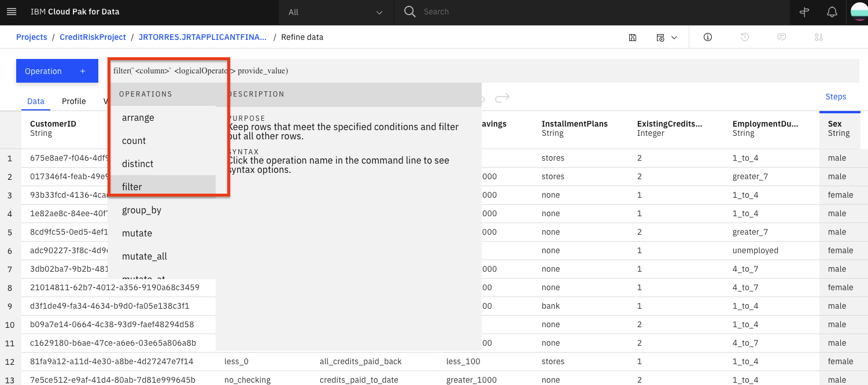The height and width of the screenshot is (385, 868).
Task: Go to CreditRiskProject breadcrumb link
Action: 93,37
